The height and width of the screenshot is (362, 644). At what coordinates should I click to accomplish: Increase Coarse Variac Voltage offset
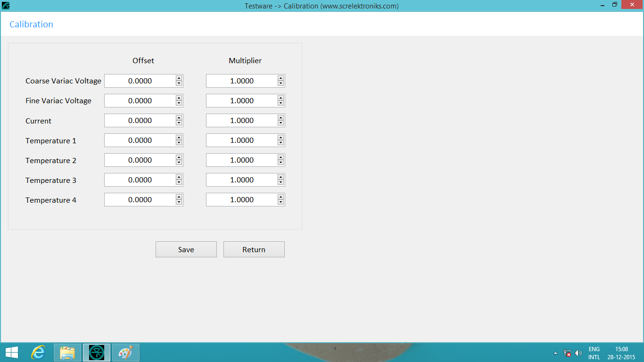[x=179, y=78]
